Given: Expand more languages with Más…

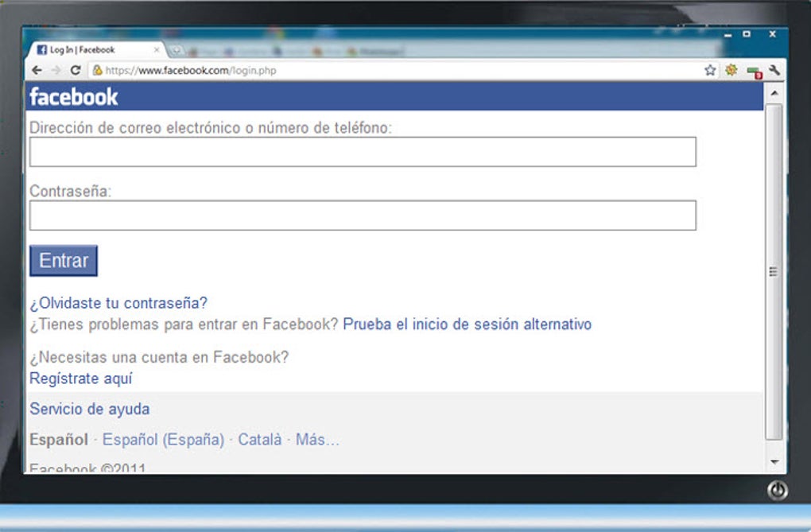Looking at the screenshot, I should [x=317, y=440].
